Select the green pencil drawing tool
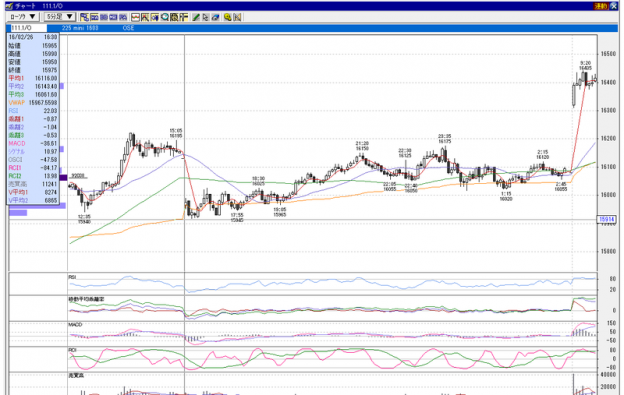This screenshot has height=395, width=624. (196, 17)
